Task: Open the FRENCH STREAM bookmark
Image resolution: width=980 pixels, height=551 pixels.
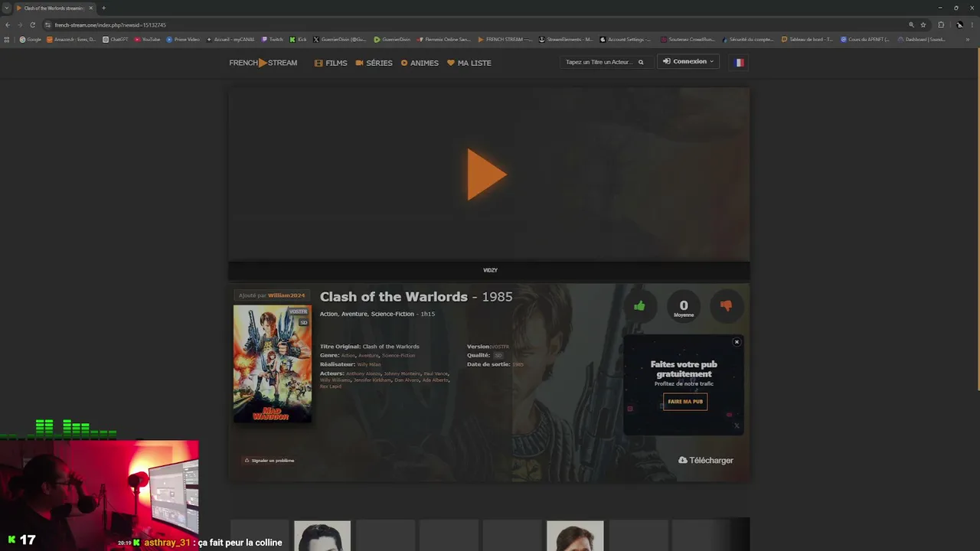Action: 505,40
